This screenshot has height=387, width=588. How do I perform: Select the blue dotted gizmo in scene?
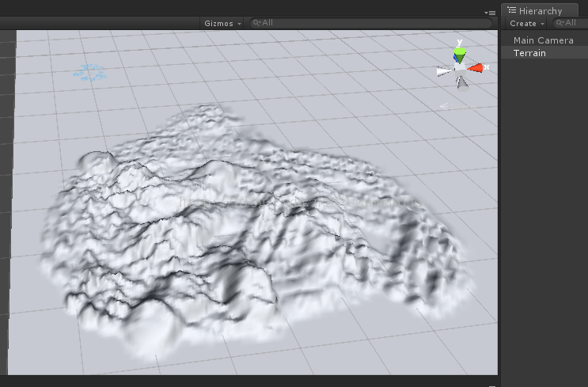point(90,72)
